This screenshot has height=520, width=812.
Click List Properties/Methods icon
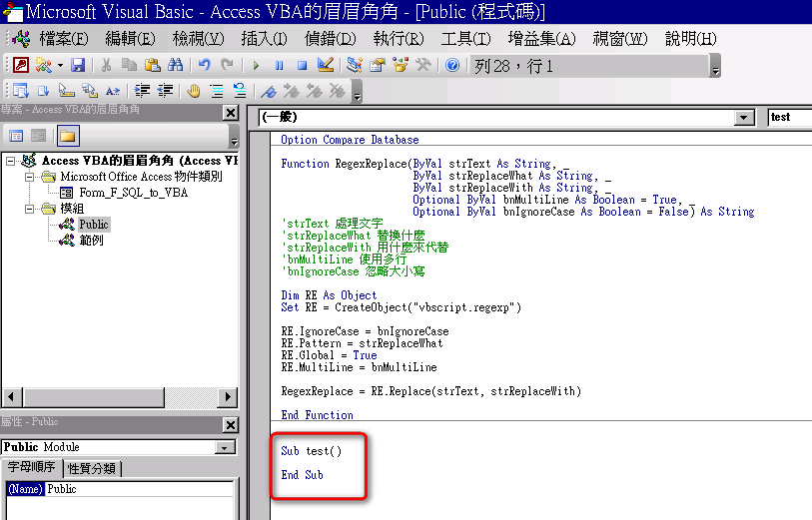pos(21,91)
